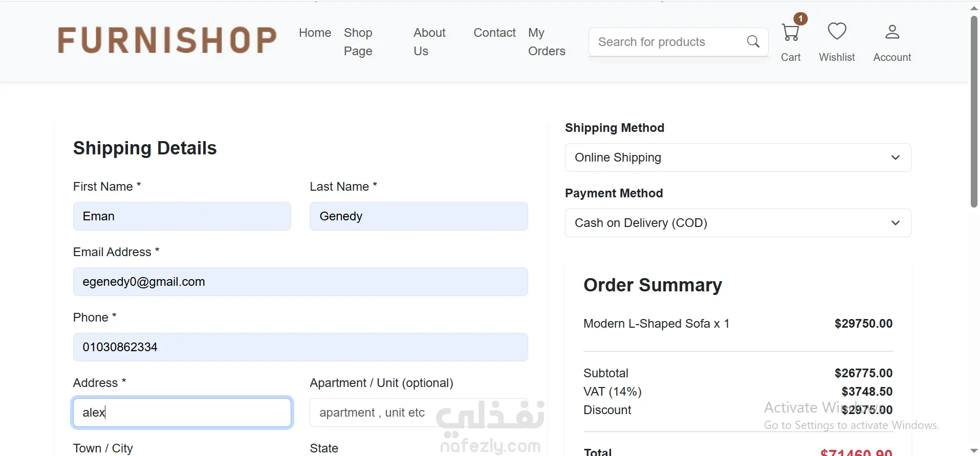View My Orders from navigation

tap(547, 42)
